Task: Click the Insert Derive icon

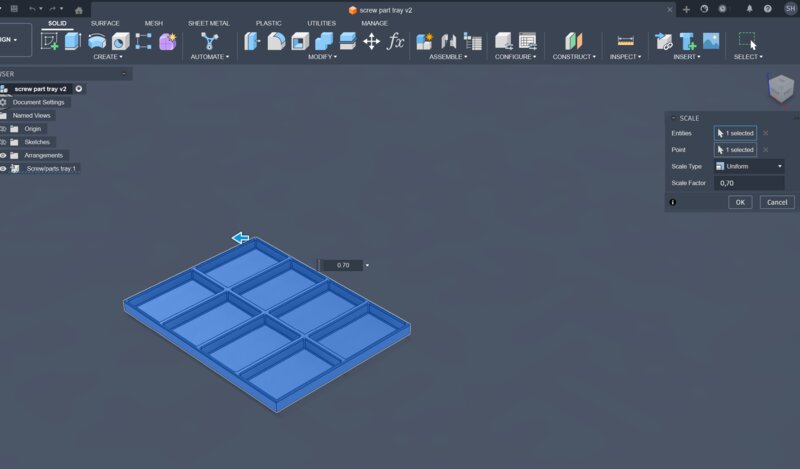Action: coord(663,41)
